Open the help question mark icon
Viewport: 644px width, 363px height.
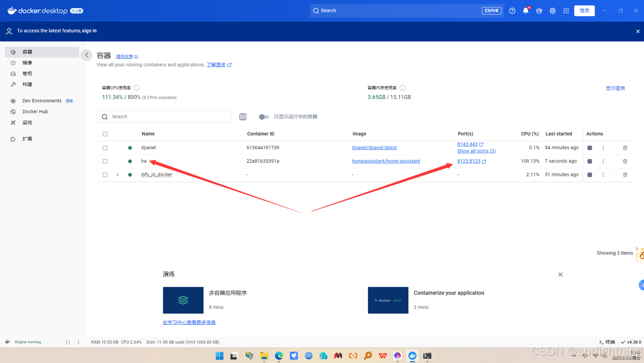point(512,11)
